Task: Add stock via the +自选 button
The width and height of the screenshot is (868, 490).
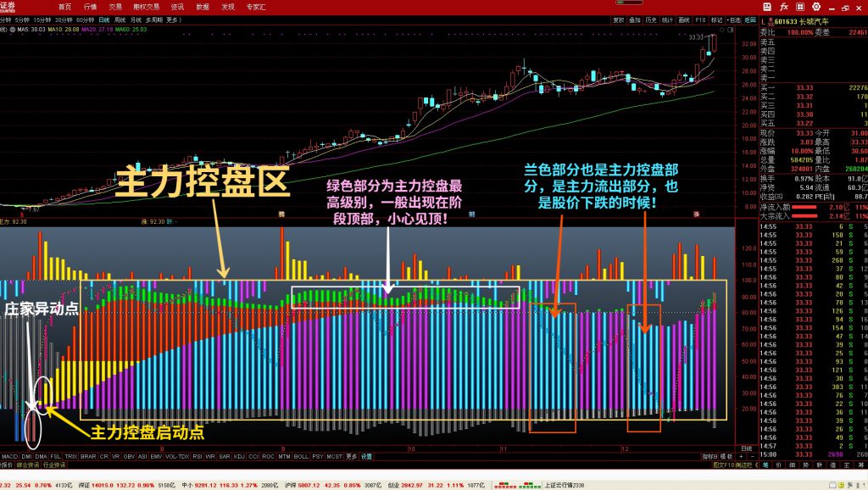Action: 734,19
